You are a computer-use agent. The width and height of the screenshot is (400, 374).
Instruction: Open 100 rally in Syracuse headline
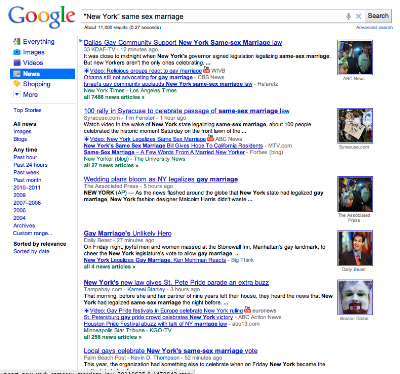tap(187, 111)
